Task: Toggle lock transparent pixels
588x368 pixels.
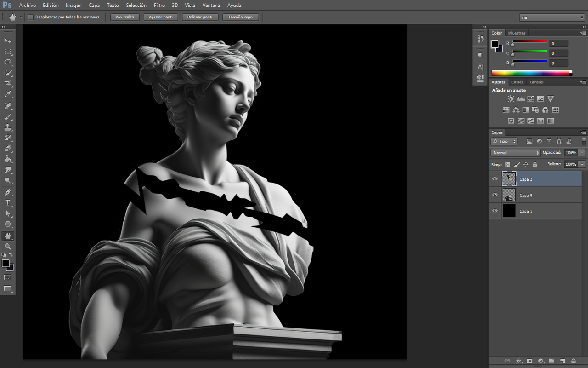Action: tap(508, 164)
